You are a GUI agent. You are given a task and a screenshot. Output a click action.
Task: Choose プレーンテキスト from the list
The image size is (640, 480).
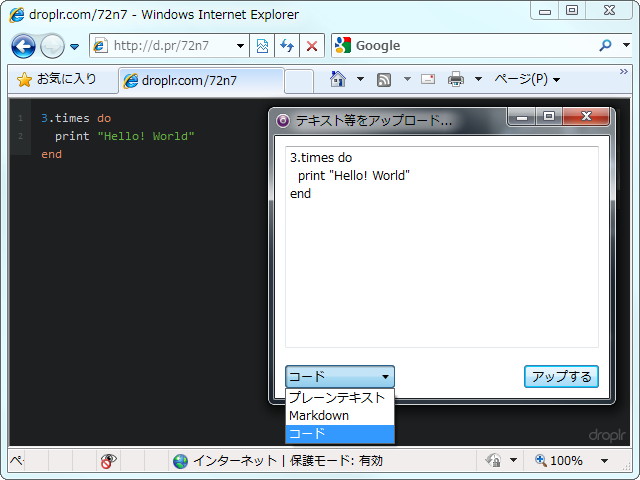340,398
